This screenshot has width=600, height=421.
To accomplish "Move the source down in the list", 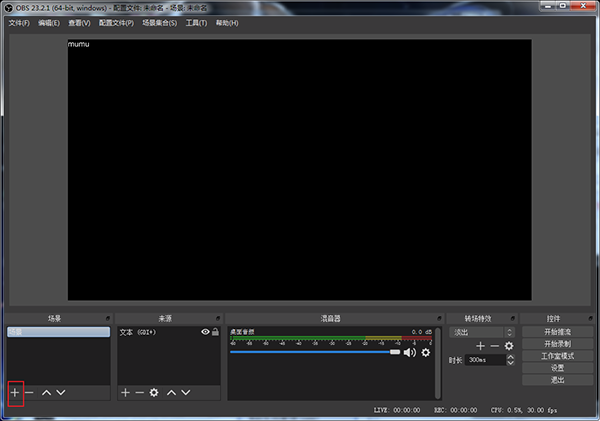I will [x=185, y=393].
